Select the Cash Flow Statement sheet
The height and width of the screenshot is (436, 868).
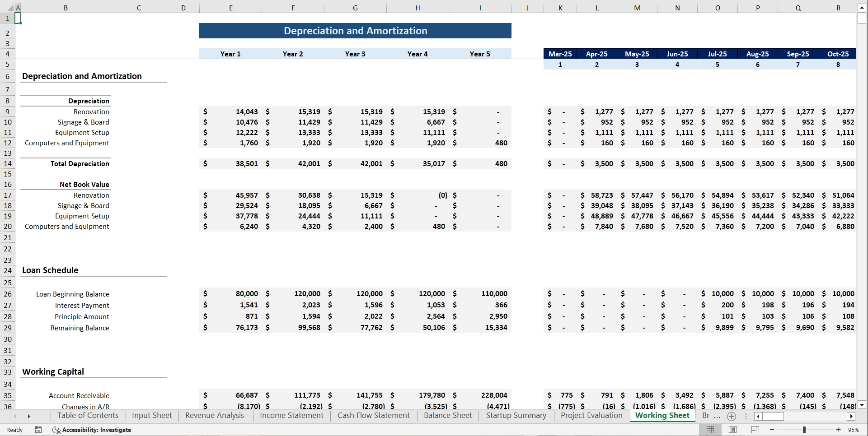[x=373, y=415]
